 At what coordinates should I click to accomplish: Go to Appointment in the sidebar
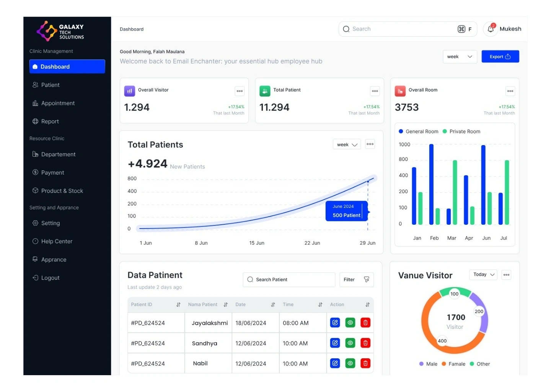click(58, 103)
